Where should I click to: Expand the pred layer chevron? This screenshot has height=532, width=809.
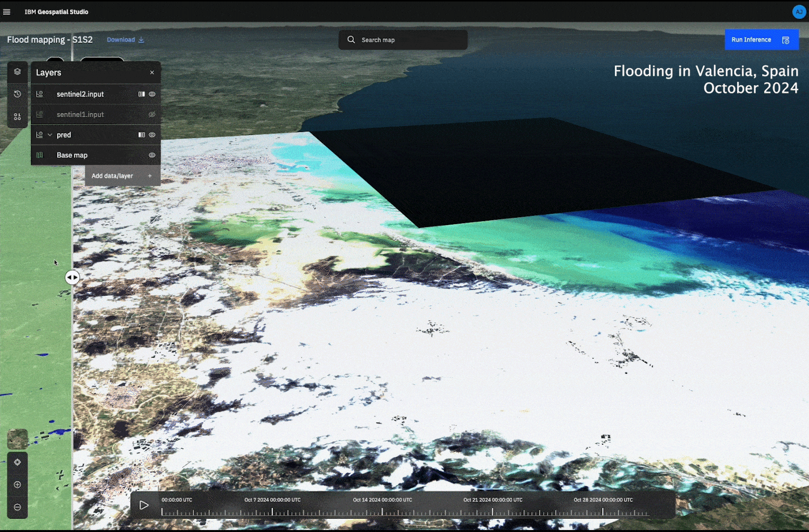pos(50,135)
